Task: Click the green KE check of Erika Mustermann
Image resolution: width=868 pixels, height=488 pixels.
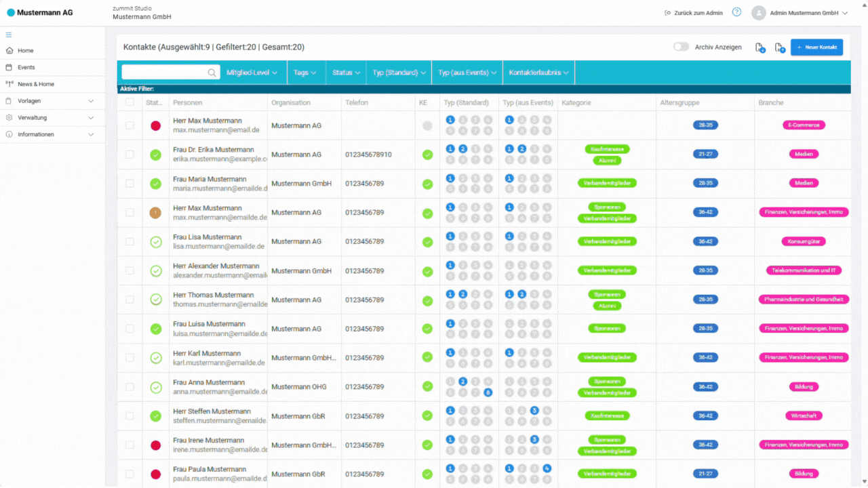Action: [427, 155]
